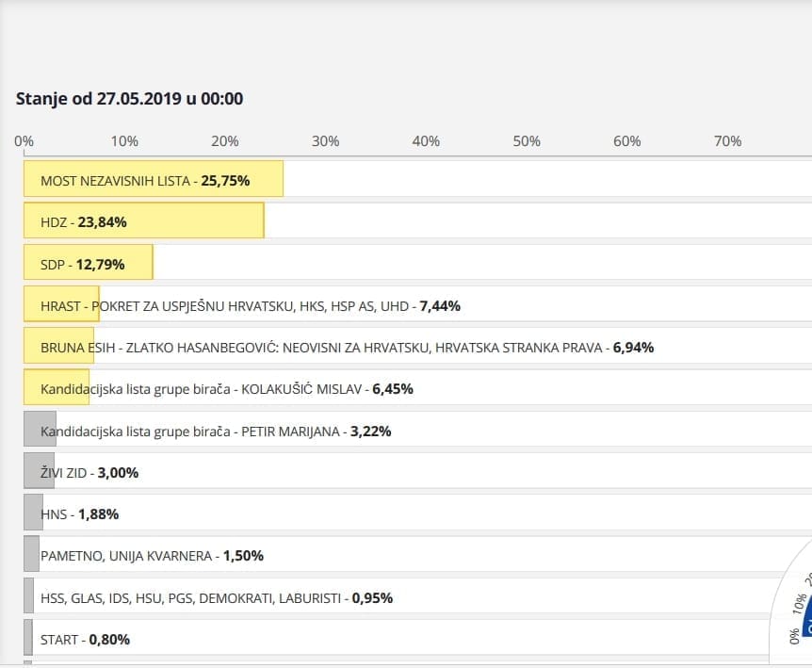The height and width of the screenshot is (668, 812).
Task: Click the SDP 12,79% bar
Action: [x=89, y=263]
